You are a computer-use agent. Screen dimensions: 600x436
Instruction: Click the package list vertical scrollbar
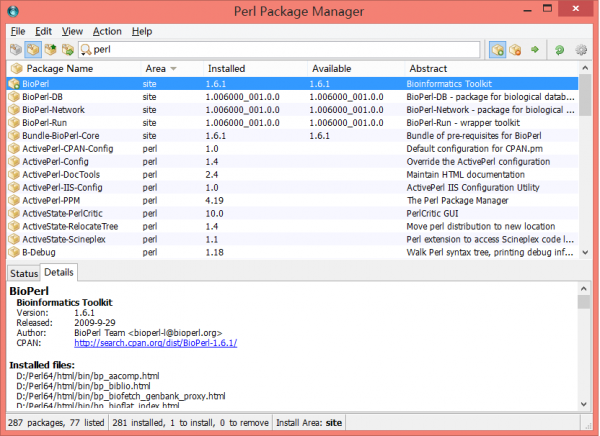pyautogui.click(x=590, y=170)
